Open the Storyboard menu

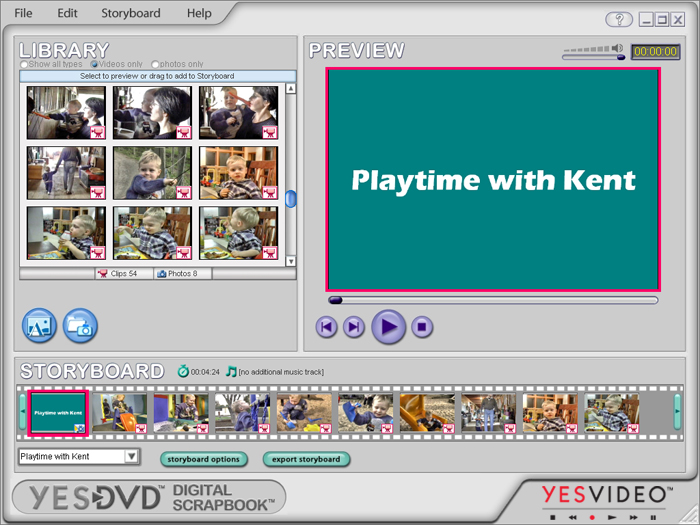[x=131, y=13]
